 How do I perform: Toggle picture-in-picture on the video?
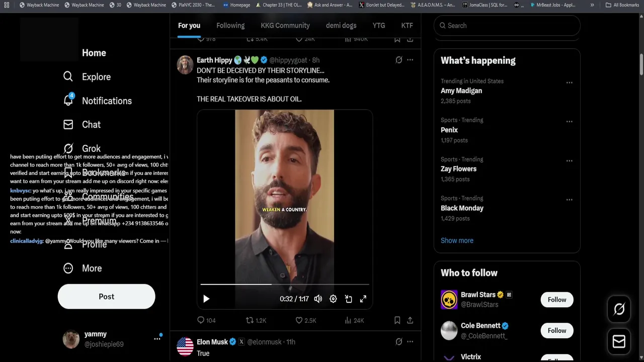tap(348, 299)
